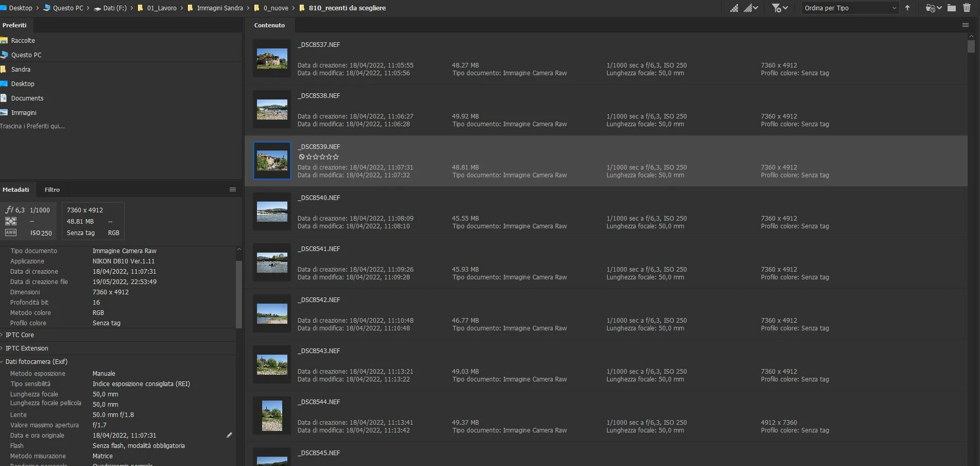Click file name _DSC8540.NEF
Viewport: 980px width, 466px height.
click(x=319, y=197)
